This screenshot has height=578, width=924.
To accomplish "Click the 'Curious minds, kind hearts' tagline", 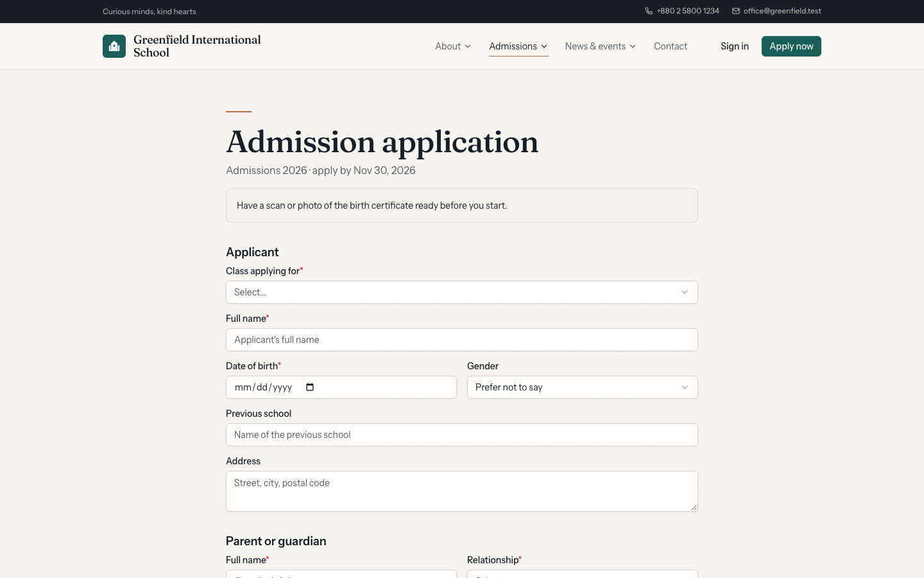I will [150, 11].
